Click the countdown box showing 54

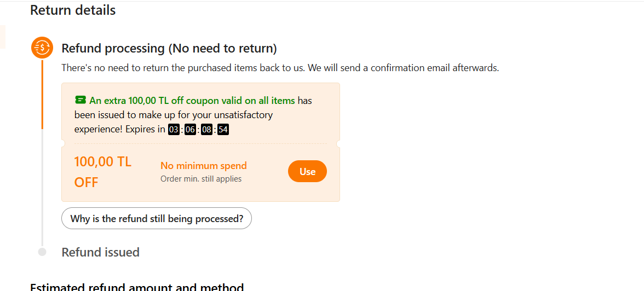223,130
